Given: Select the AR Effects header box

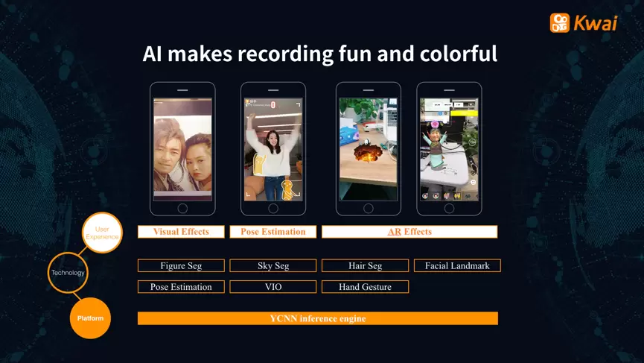Looking at the screenshot, I should click(x=409, y=232).
